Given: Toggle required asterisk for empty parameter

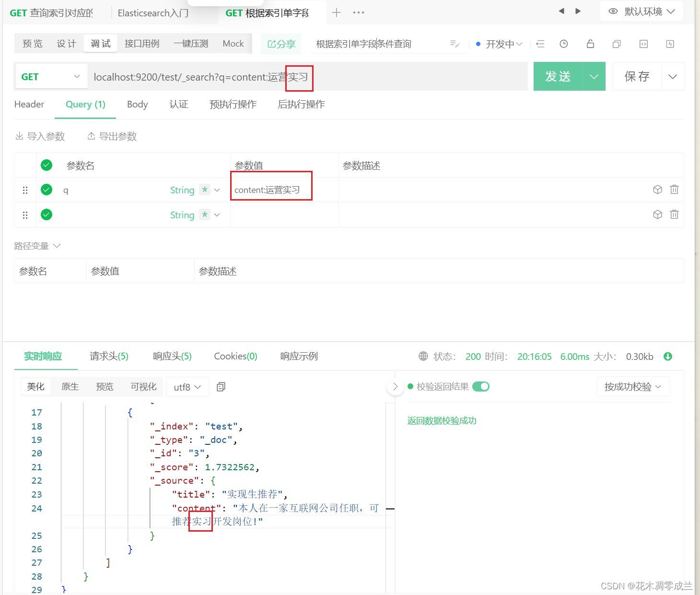Looking at the screenshot, I should (205, 214).
